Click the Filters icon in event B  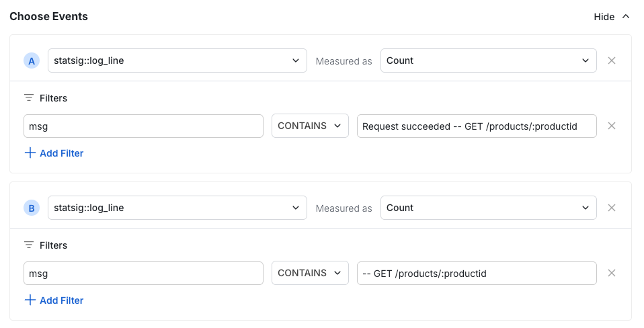point(29,245)
